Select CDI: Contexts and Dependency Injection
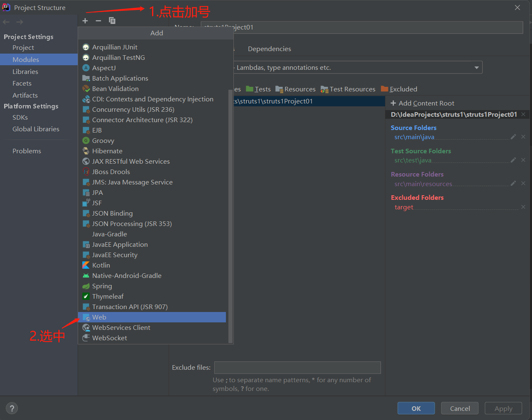Viewport: 532px width, 420px height. tap(152, 99)
